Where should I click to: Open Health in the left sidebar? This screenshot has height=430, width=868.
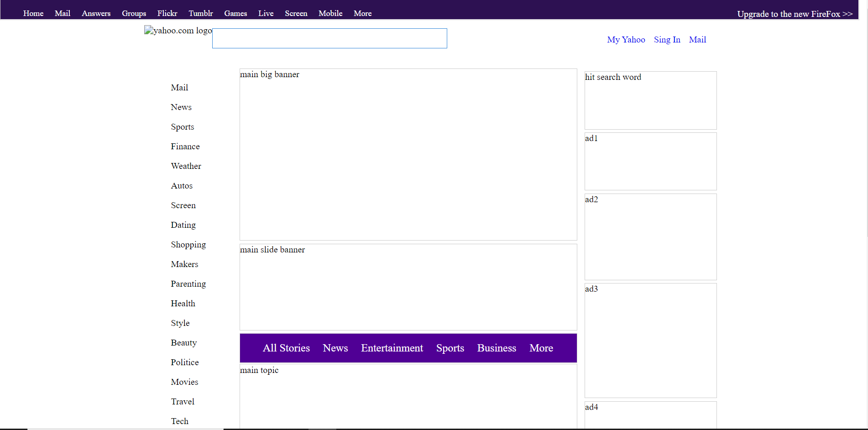[183, 304]
